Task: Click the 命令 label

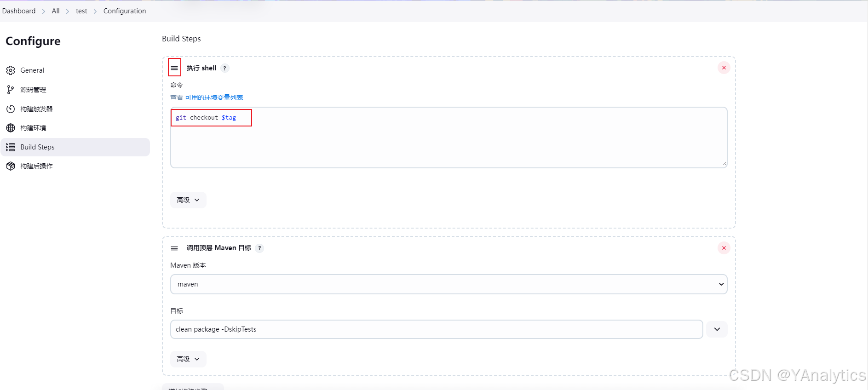Action: coord(177,85)
